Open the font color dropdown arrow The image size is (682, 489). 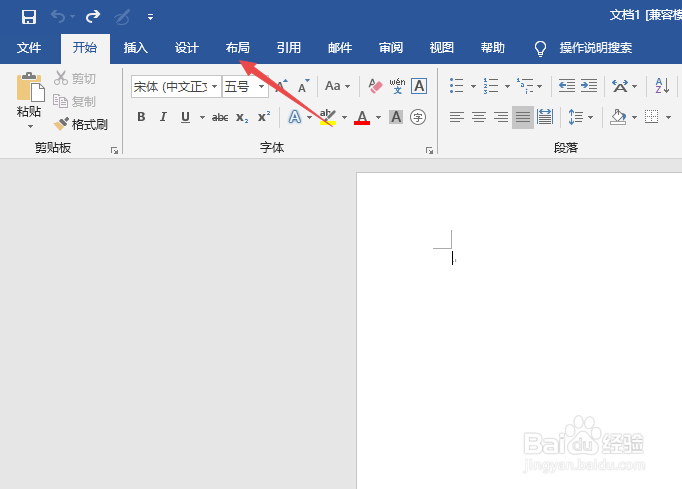pos(378,117)
